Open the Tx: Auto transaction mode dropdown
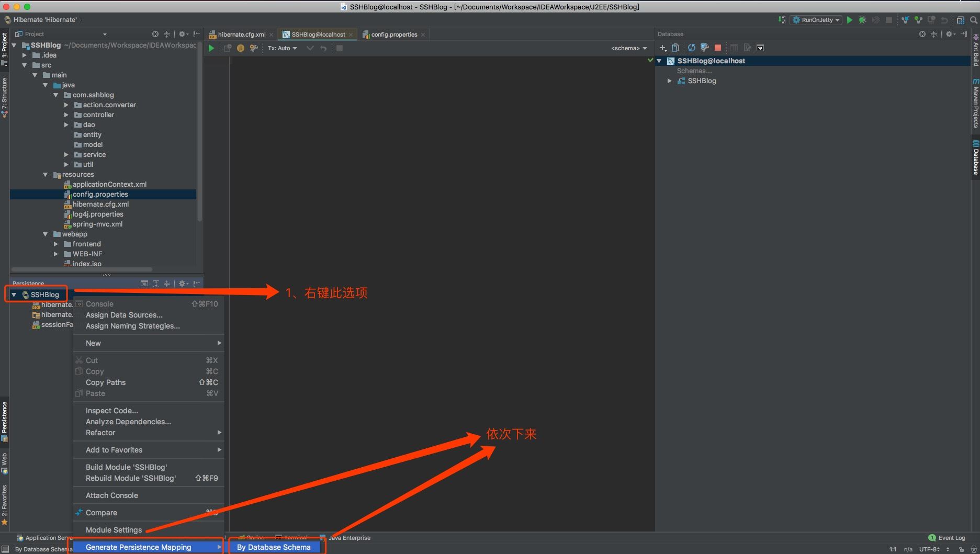Viewport: 980px width, 554px height. coord(283,48)
